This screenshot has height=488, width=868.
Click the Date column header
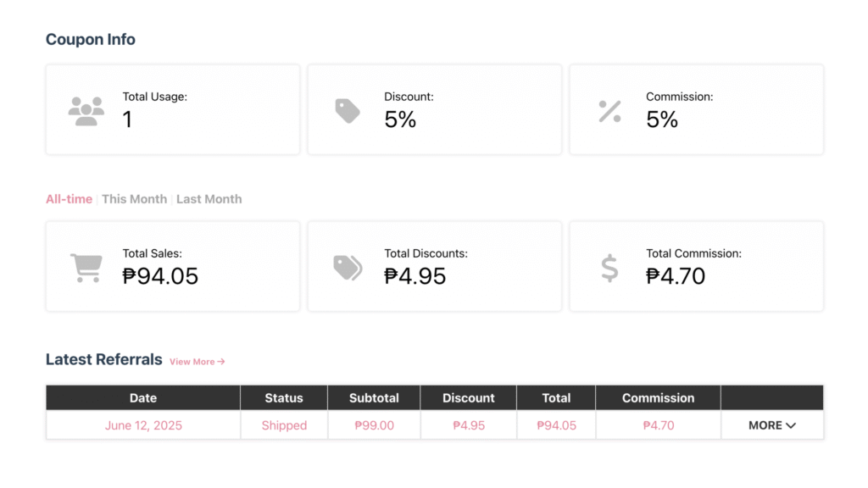tap(142, 398)
